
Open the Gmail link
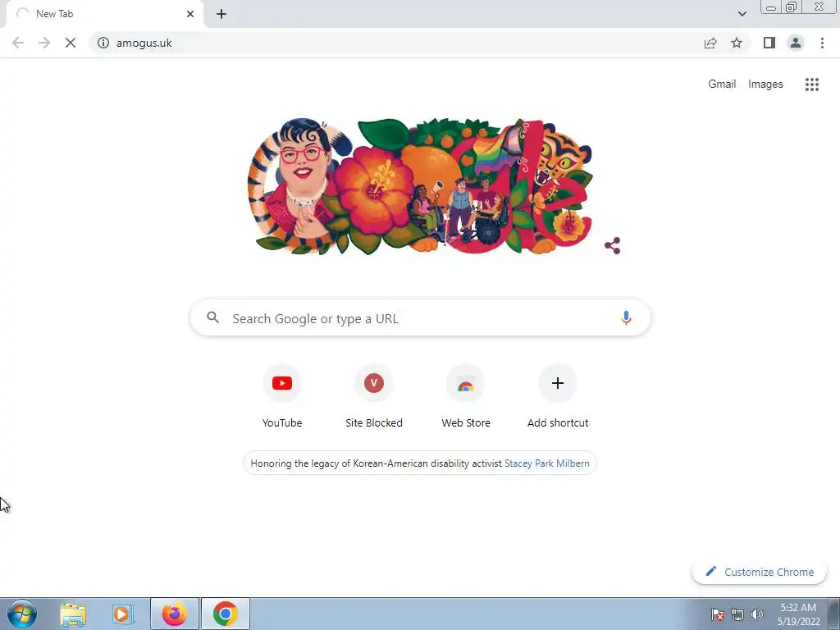pyautogui.click(x=722, y=84)
